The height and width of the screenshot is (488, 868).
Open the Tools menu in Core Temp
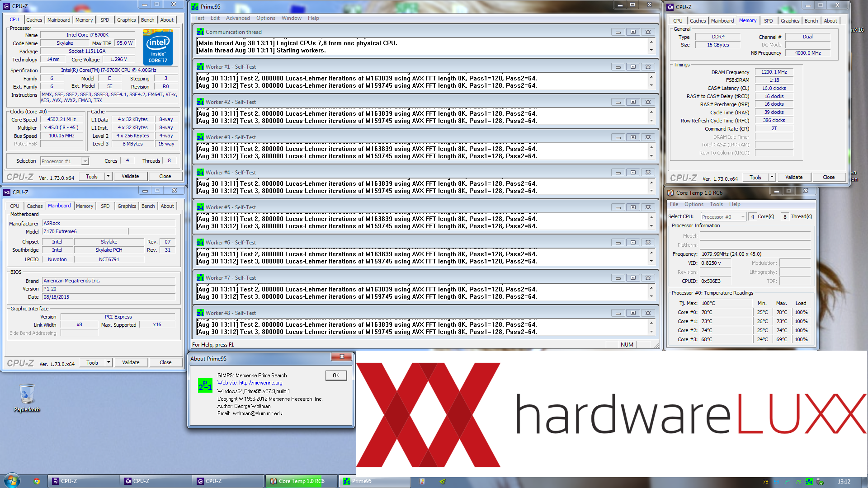point(716,204)
